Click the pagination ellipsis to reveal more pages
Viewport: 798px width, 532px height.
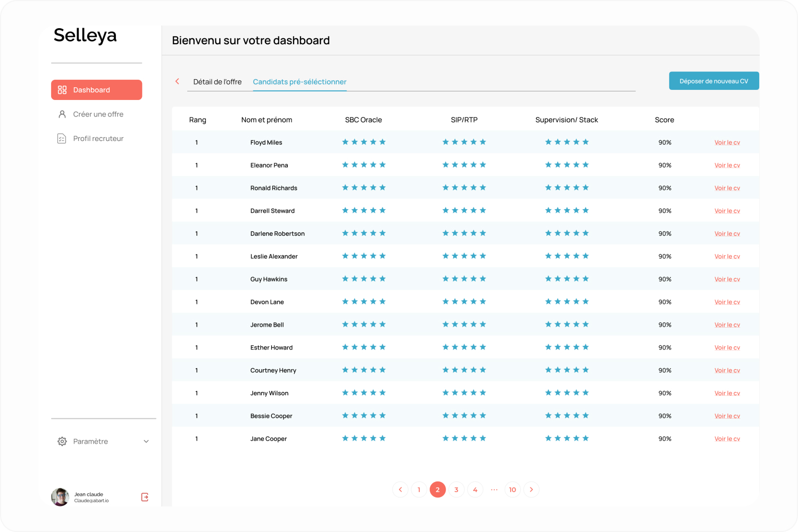pyautogui.click(x=494, y=489)
